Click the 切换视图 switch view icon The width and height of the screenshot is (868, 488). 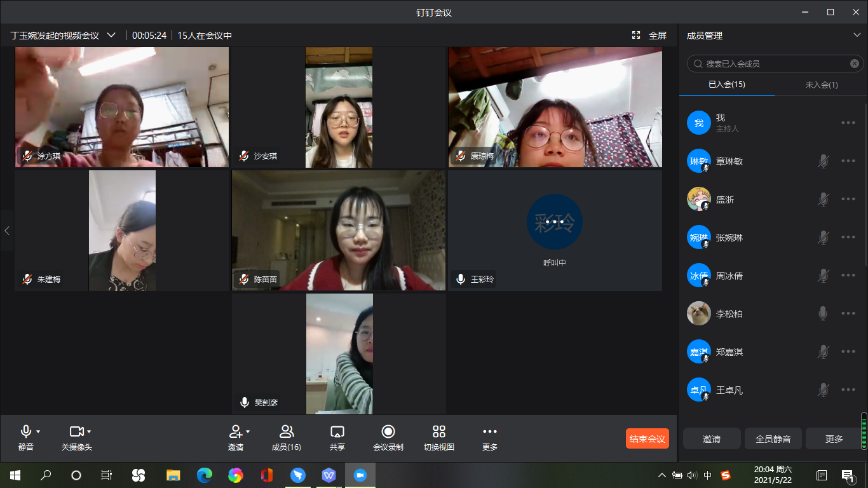(439, 432)
